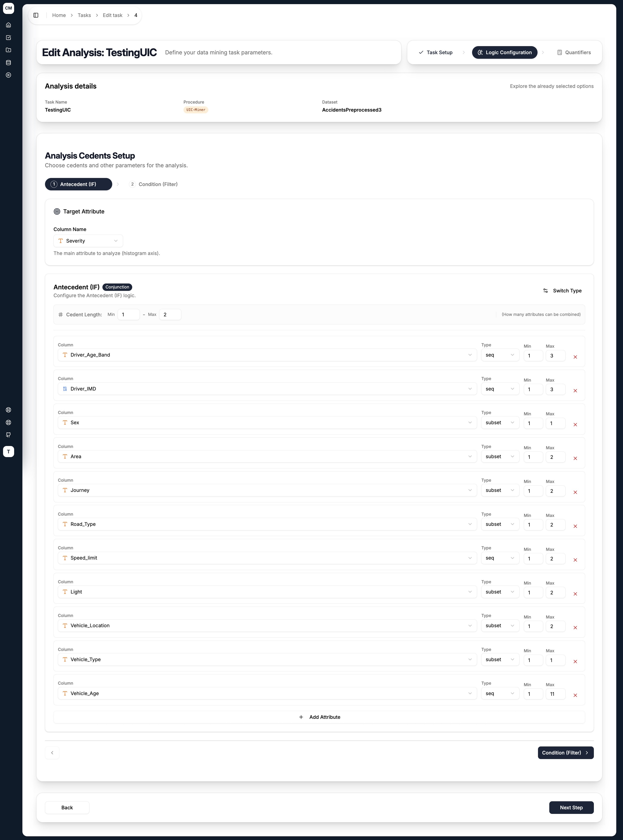Open the Driver_IMD column dropdown

pos(267,389)
